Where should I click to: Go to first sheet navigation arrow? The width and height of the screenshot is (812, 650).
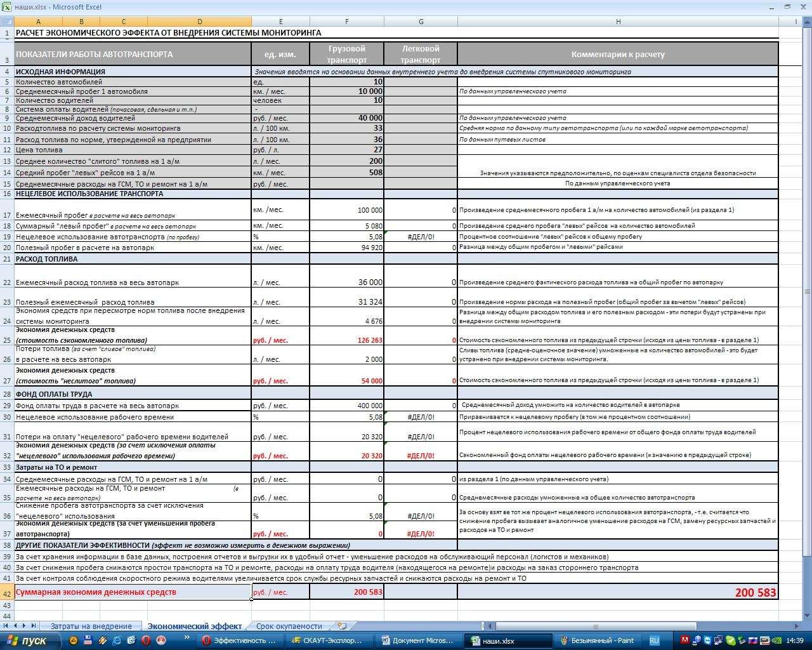click(6, 627)
